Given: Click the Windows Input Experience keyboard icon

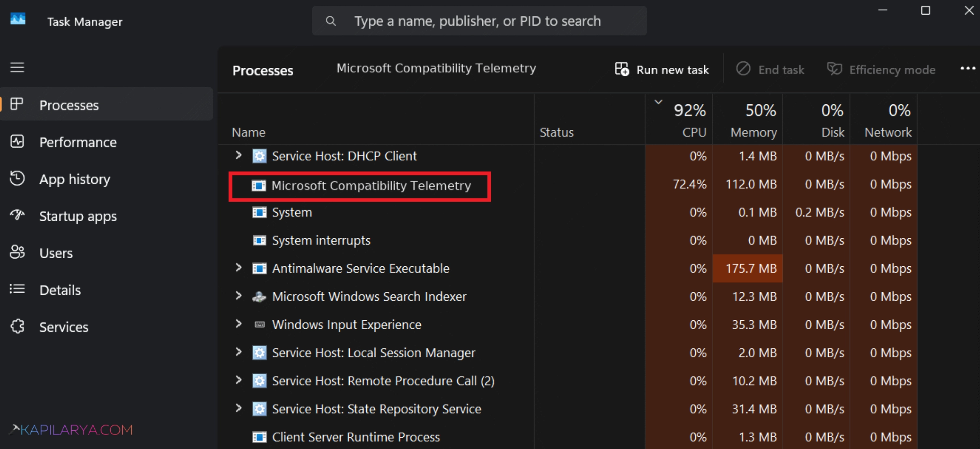Looking at the screenshot, I should click(260, 324).
